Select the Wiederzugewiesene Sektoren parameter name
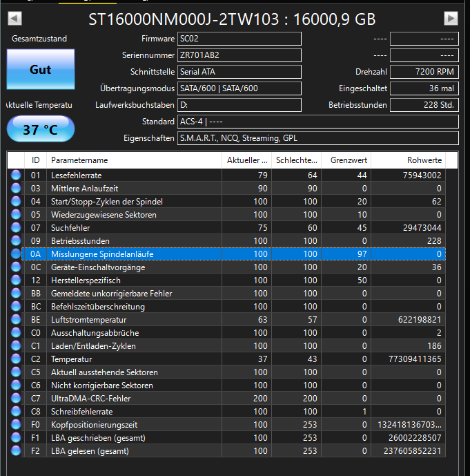 (x=104, y=215)
